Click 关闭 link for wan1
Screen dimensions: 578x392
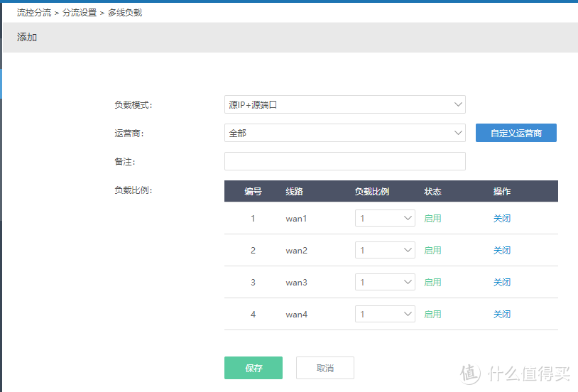click(x=502, y=218)
